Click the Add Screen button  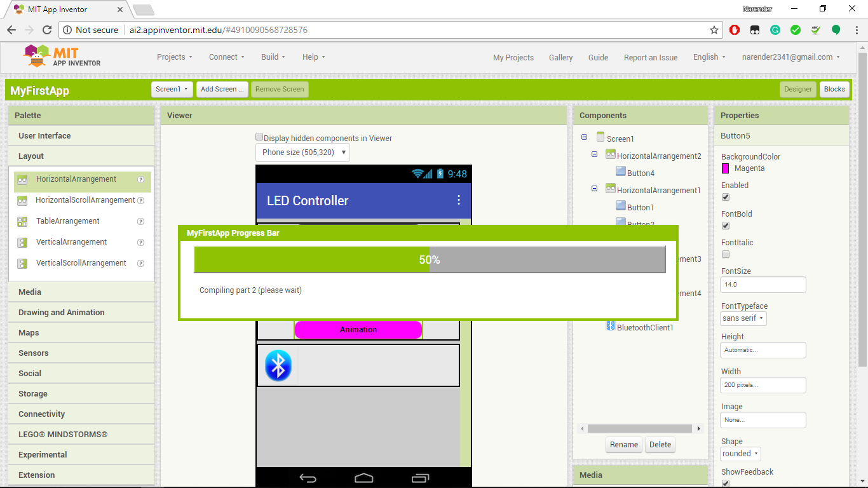click(222, 90)
